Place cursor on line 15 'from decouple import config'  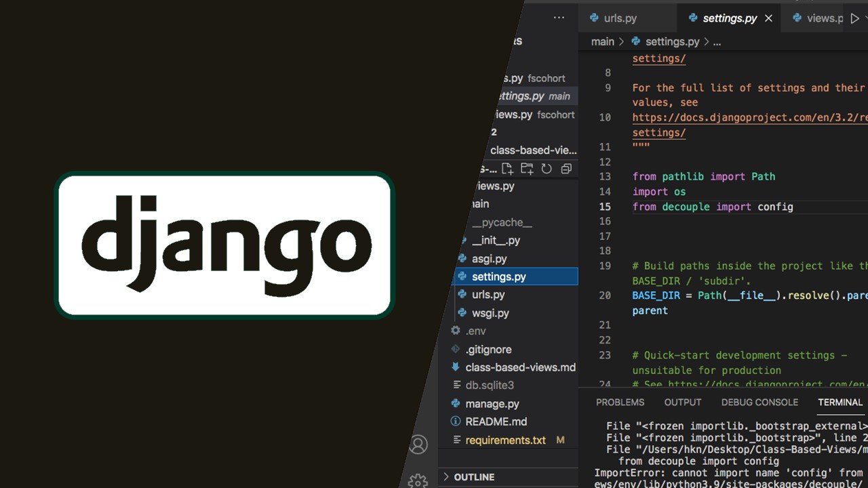713,207
